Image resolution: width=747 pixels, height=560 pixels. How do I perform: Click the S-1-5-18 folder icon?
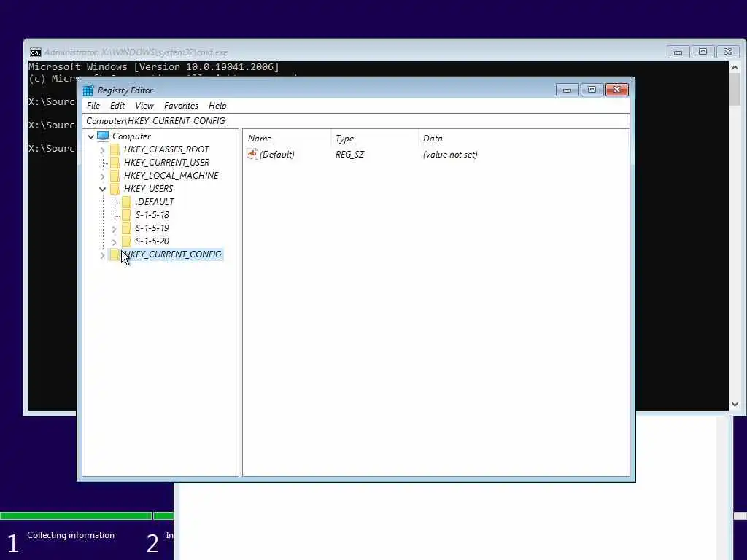pos(126,215)
